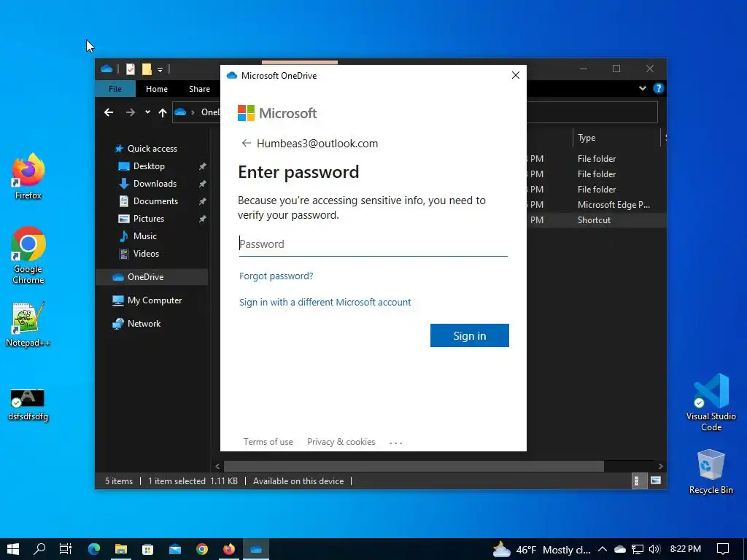The image size is (747, 560).
Task: Click the Forgot password? link
Action: (x=276, y=276)
